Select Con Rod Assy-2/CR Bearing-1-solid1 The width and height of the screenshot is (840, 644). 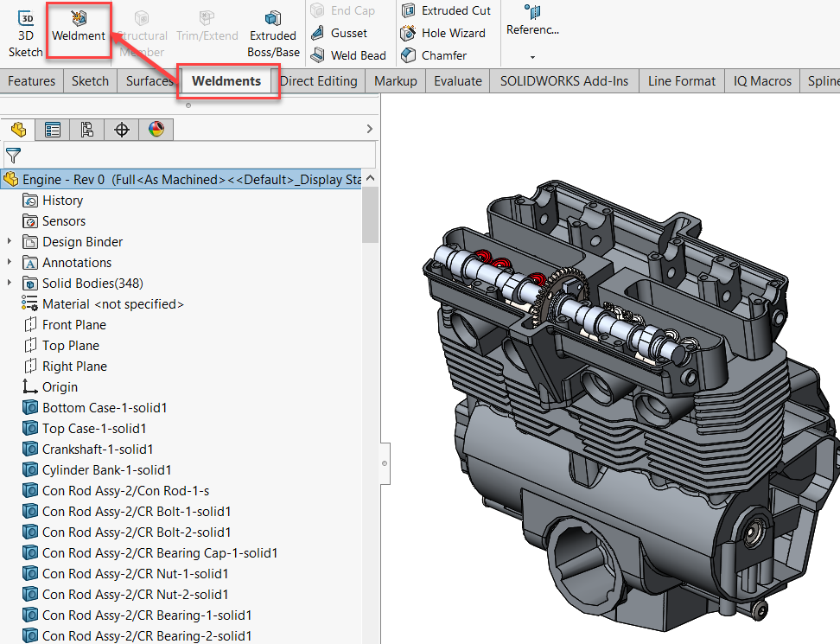[137, 615]
